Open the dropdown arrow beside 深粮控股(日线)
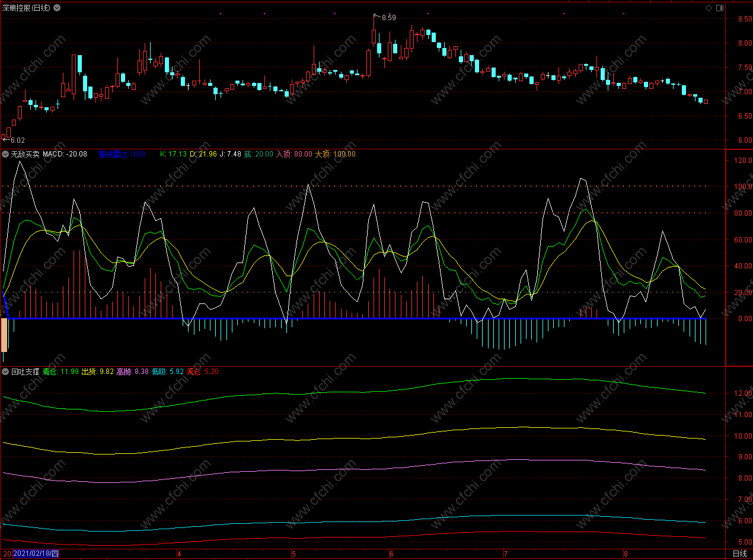Image resolution: width=753 pixels, height=560 pixels. (x=57, y=8)
